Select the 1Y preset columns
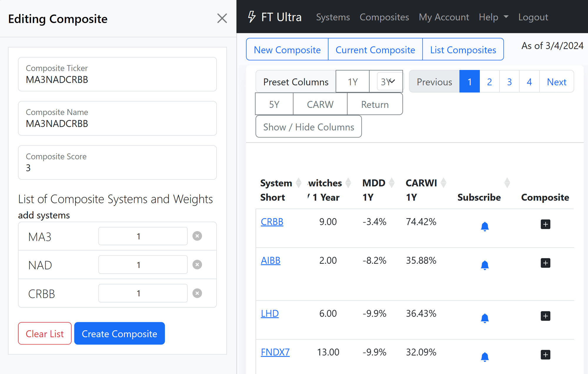This screenshot has width=588, height=374. click(353, 81)
